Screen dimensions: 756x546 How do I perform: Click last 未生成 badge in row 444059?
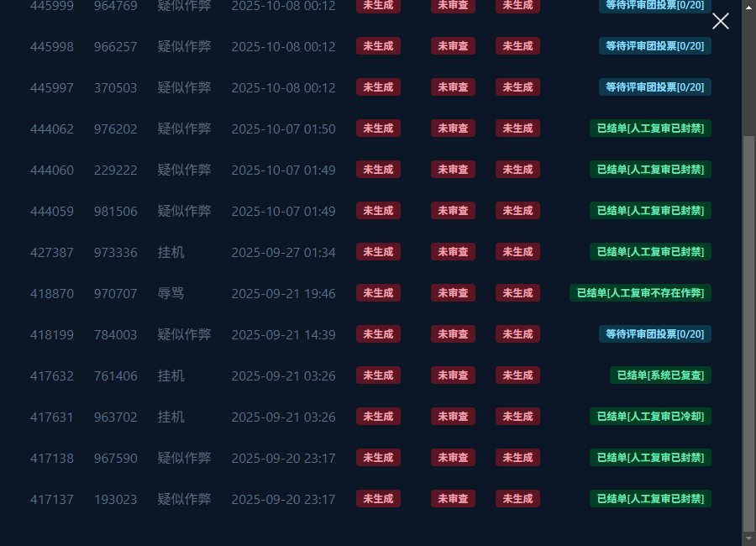517,211
